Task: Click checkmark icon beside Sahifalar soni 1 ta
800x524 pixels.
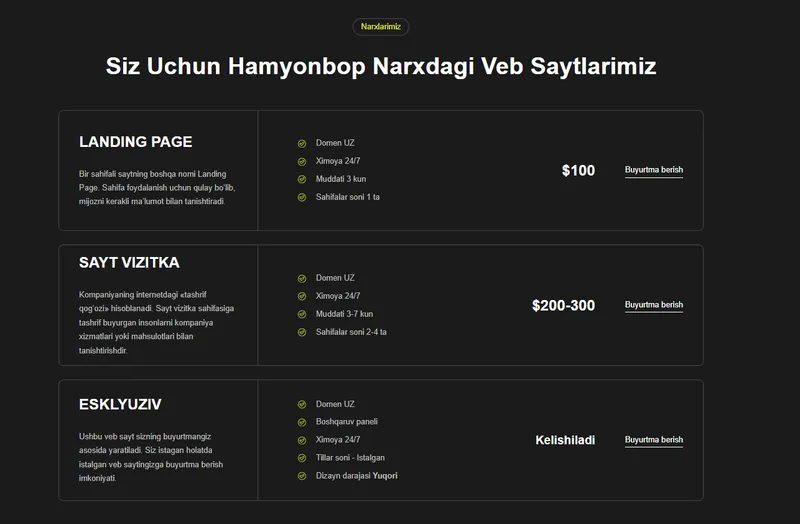Action: tap(302, 197)
